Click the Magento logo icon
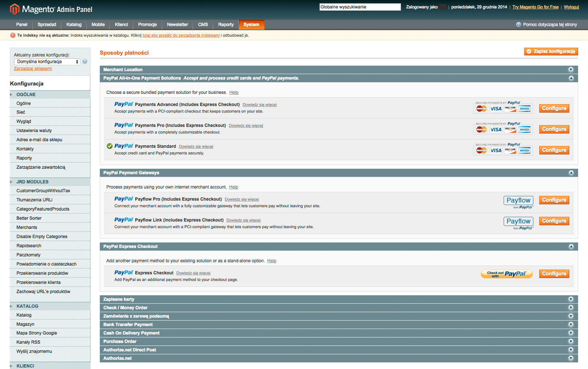The image size is (588, 369). pos(15,9)
